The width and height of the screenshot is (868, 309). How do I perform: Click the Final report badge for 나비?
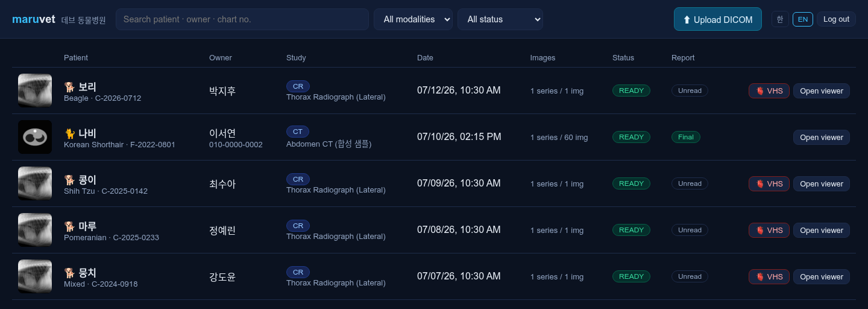(686, 137)
